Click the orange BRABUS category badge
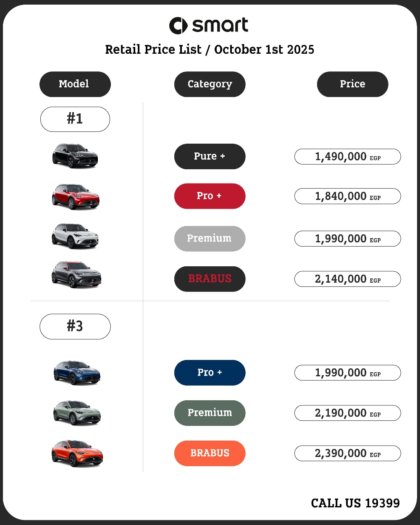 [210, 453]
